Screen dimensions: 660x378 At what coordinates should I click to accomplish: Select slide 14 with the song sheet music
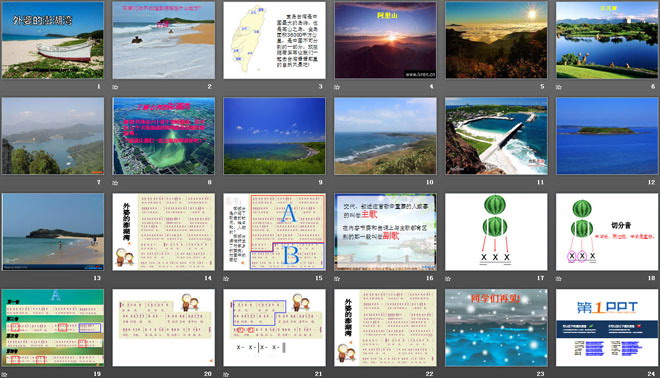click(163, 232)
